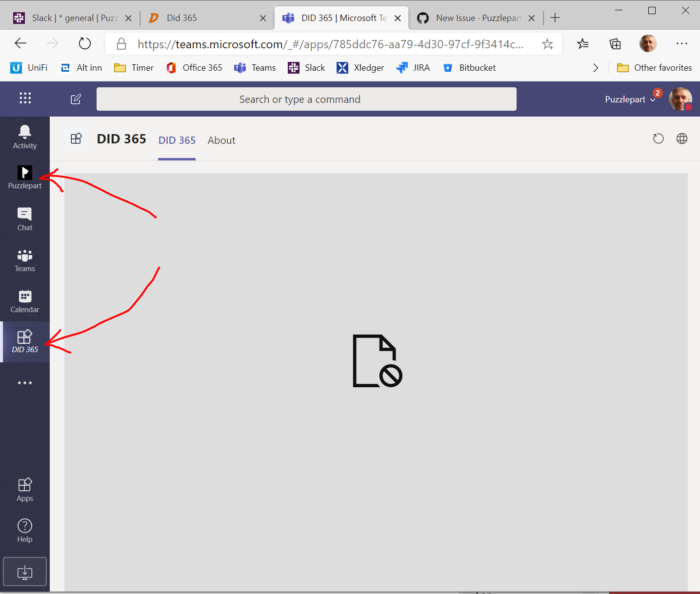Show more apps via ellipsis in sidebar

click(x=25, y=383)
